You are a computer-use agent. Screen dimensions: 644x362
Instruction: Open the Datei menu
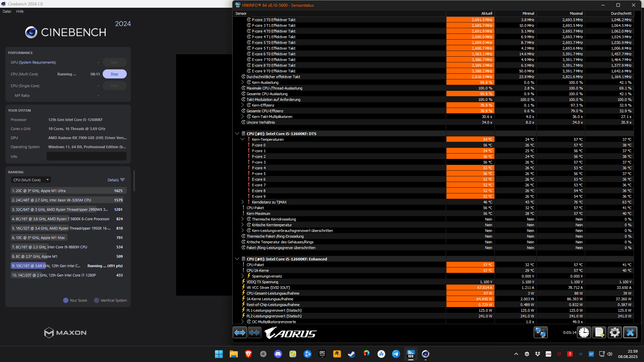coord(7,11)
